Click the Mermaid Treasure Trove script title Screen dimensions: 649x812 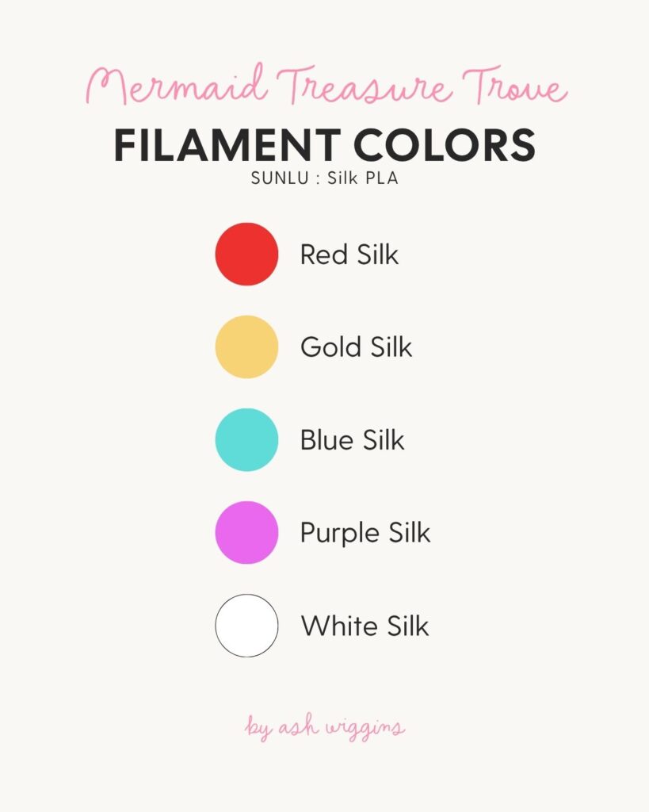[326, 84]
